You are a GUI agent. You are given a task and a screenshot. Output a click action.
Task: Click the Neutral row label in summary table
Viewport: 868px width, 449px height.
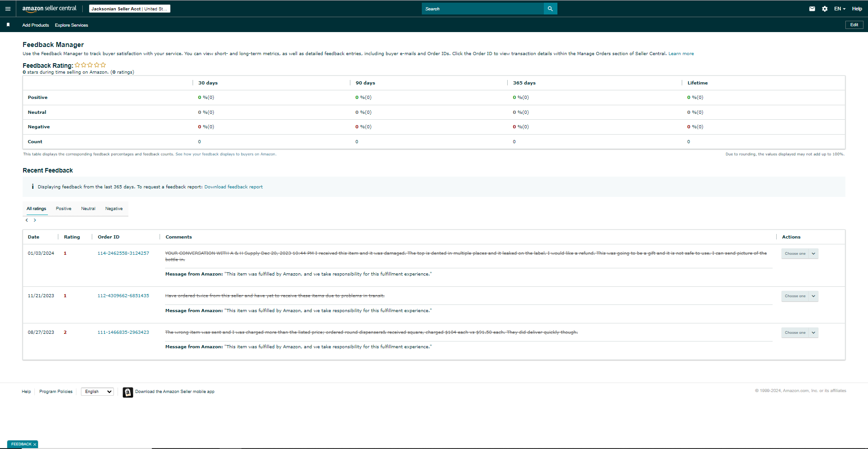(x=37, y=112)
